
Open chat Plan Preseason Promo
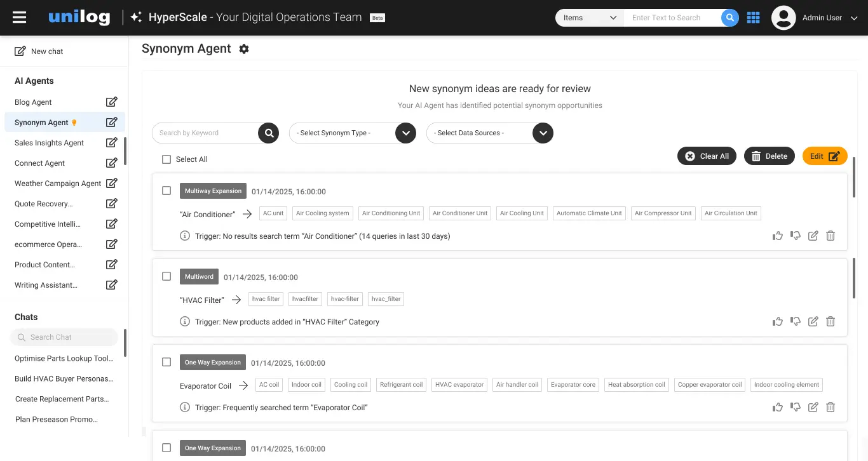coord(57,420)
